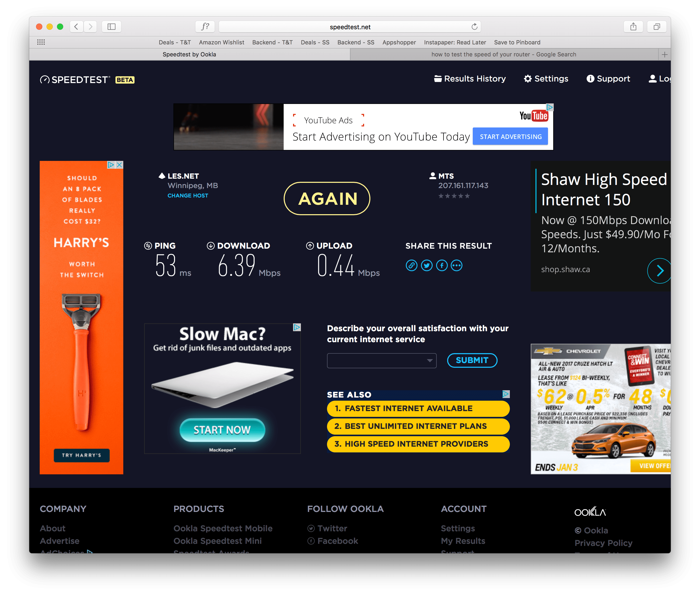The width and height of the screenshot is (700, 595).
Task: Open About in footer
Action: coord(52,528)
